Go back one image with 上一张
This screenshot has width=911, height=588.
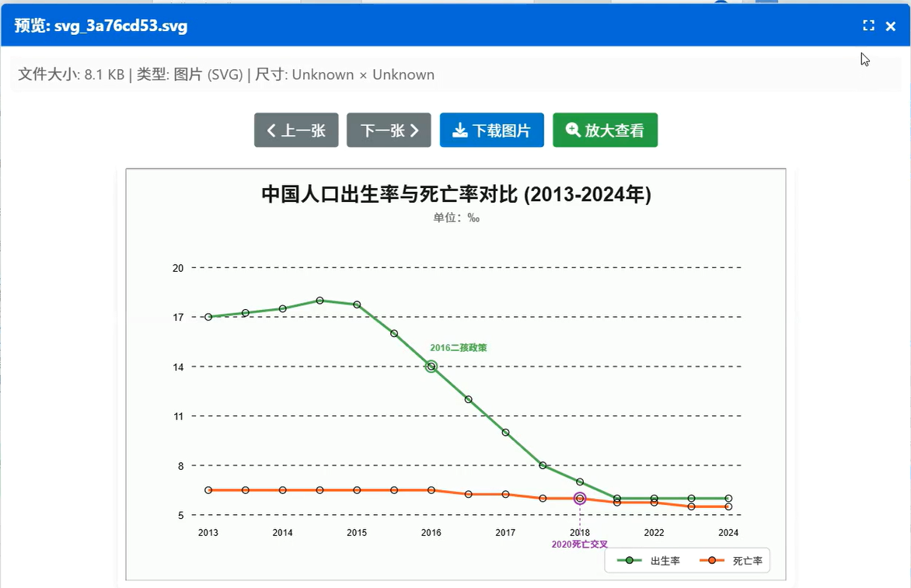pyautogui.click(x=296, y=130)
